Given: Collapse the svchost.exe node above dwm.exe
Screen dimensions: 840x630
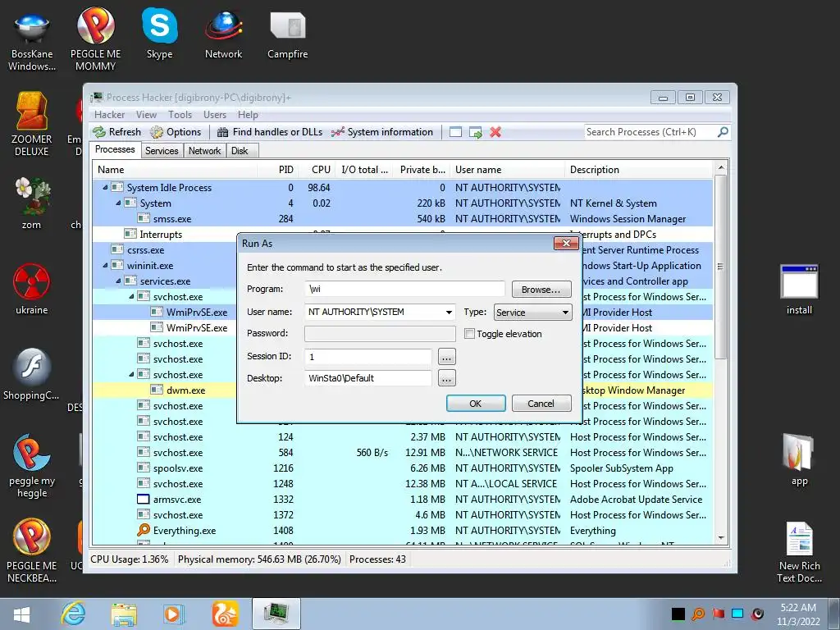Looking at the screenshot, I should [x=131, y=374].
